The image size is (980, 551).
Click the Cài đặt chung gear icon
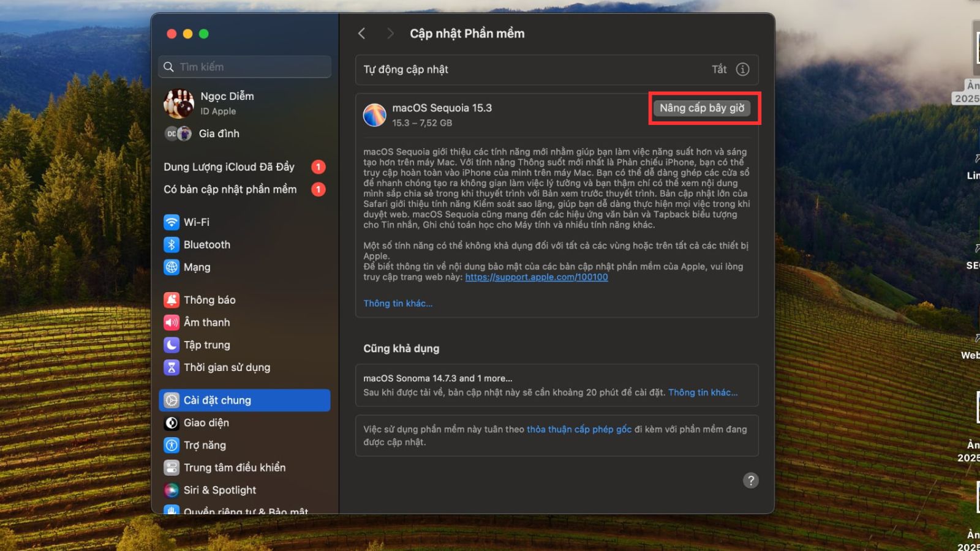(171, 400)
